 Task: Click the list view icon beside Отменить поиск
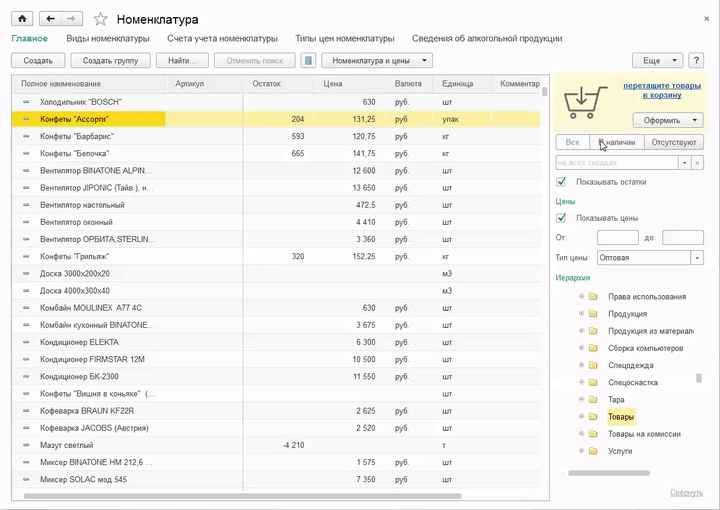coord(309,61)
